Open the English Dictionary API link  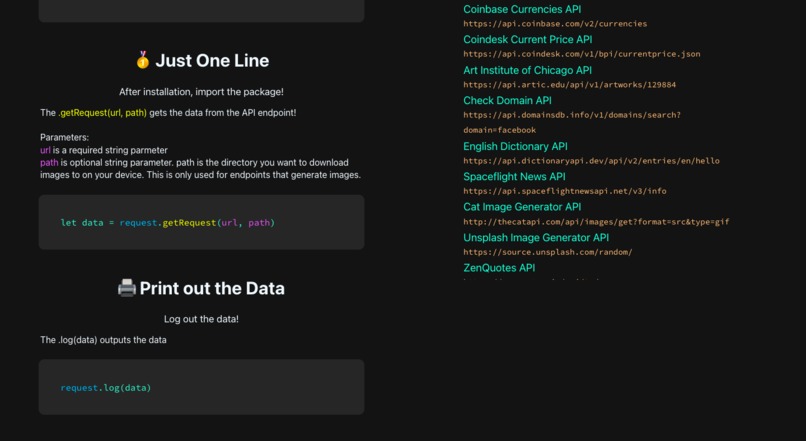pyautogui.click(x=515, y=146)
